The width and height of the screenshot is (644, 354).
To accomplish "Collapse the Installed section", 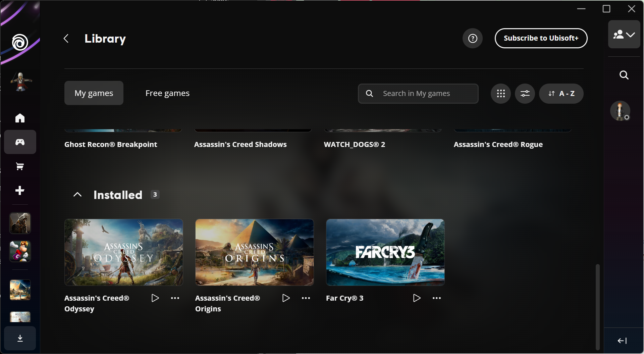I will pos(77,195).
